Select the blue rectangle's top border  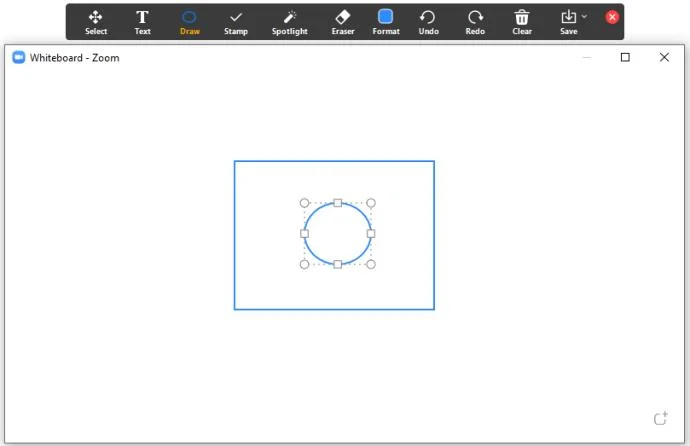334,161
